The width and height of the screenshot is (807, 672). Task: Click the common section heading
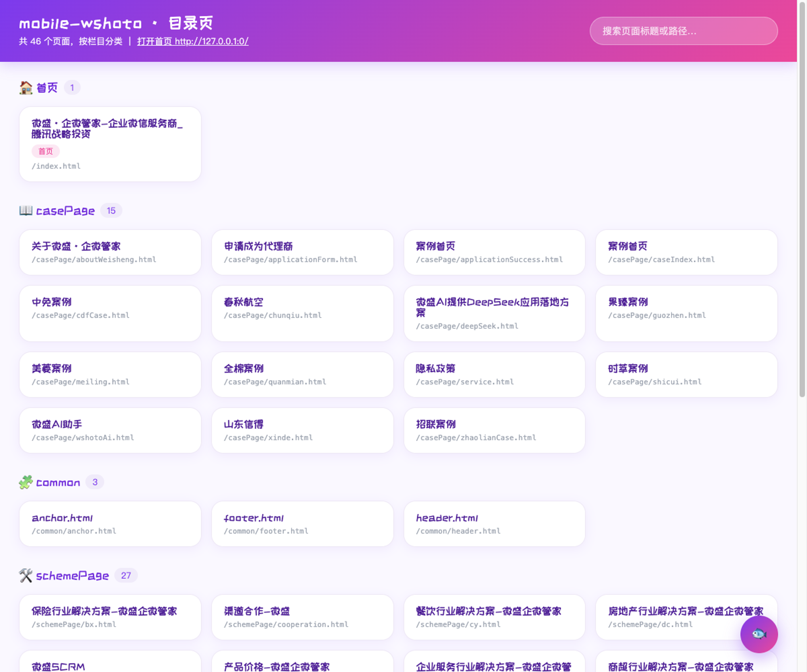[x=58, y=483]
